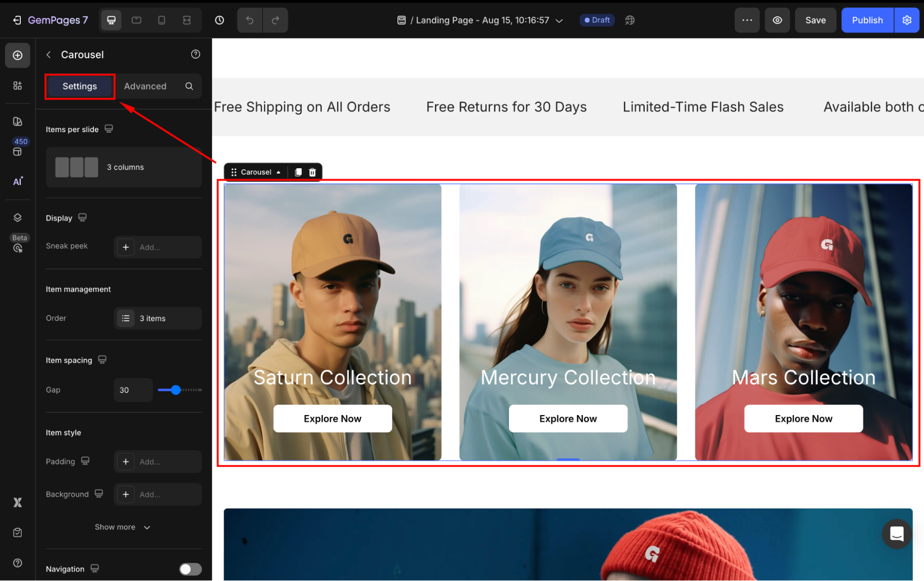The width and height of the screenshot is (924, 581).
Task: Click the preview eye icon
Action: pos(777,20)
